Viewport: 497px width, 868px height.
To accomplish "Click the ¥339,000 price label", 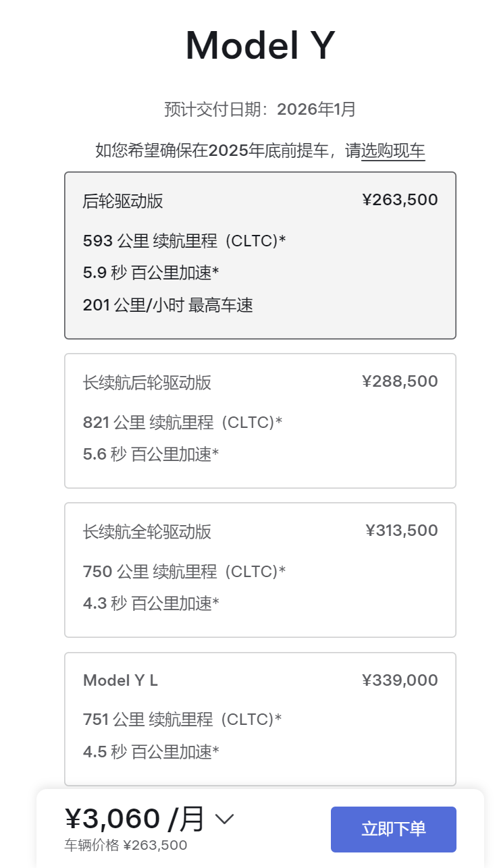I will [400, 680].
